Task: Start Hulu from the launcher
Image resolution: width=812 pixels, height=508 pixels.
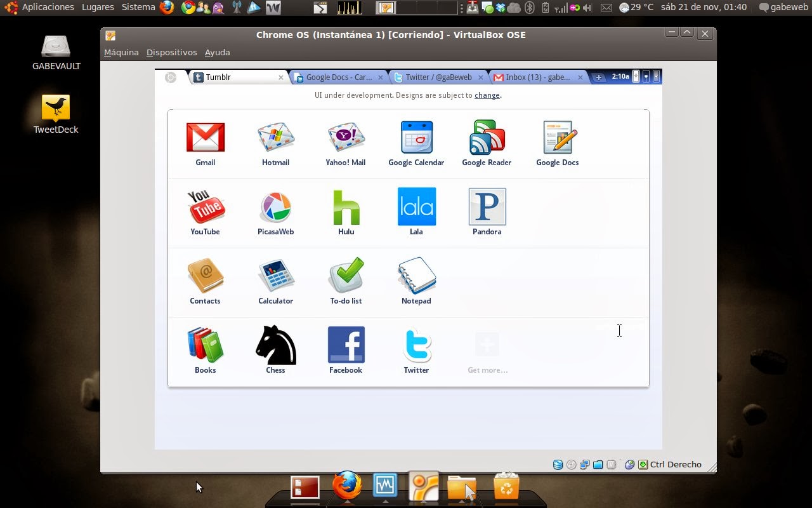Action: (346, 206)
